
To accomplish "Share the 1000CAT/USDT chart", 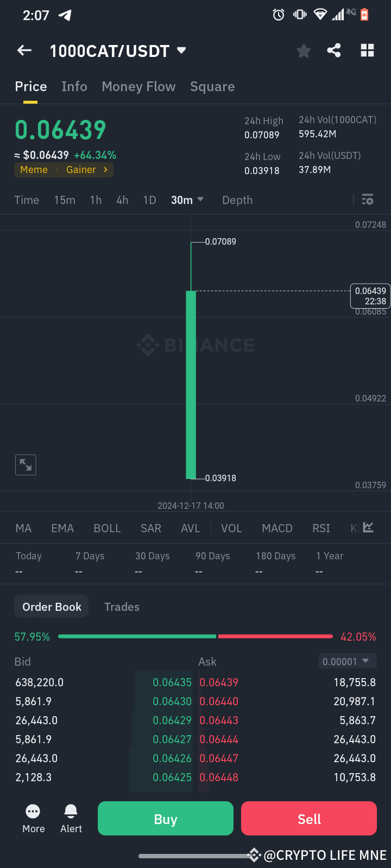I will 334,50.
